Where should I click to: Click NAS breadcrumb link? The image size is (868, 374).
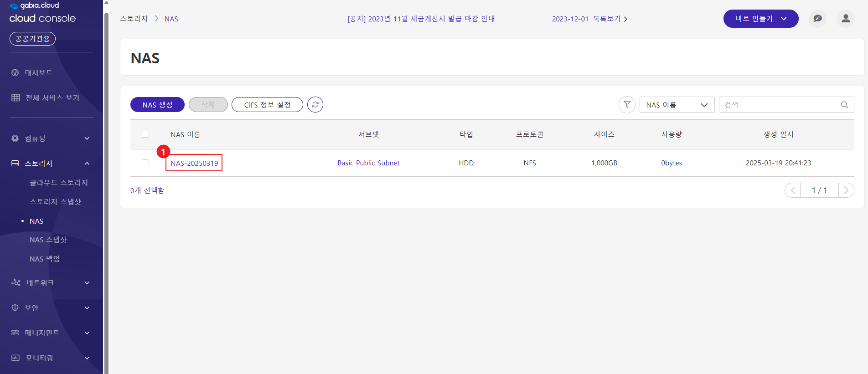click(171, 19)
